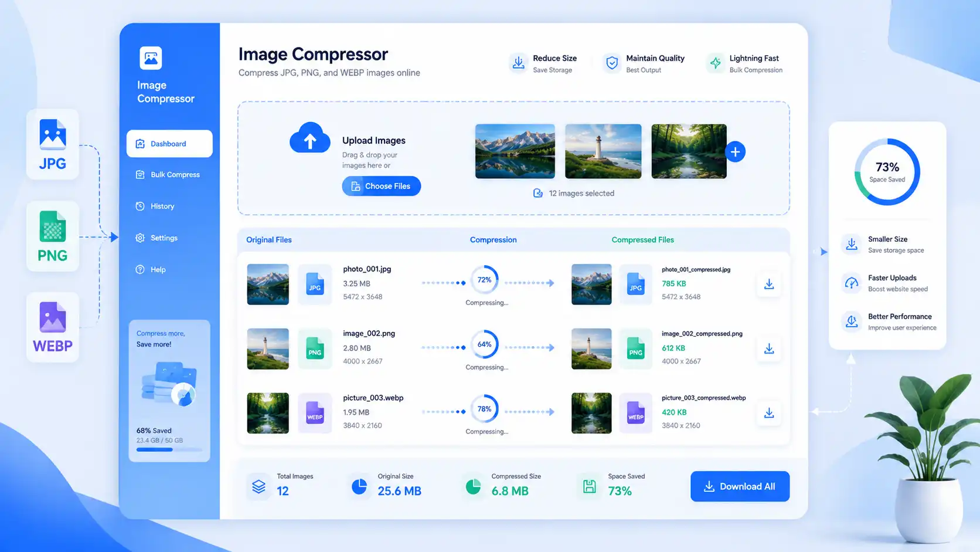Click the 73% Space Saved ring chart

[887, 172]
